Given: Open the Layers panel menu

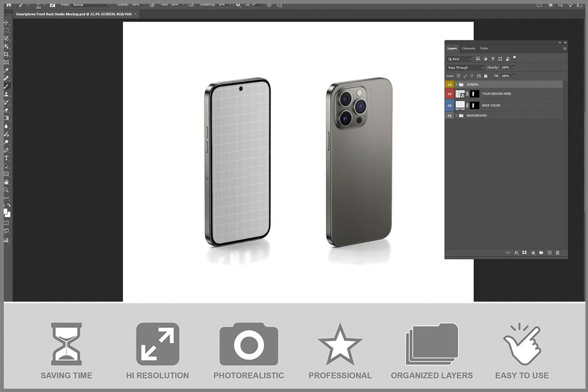Looking at the screenshot, I should click(564, 49).
